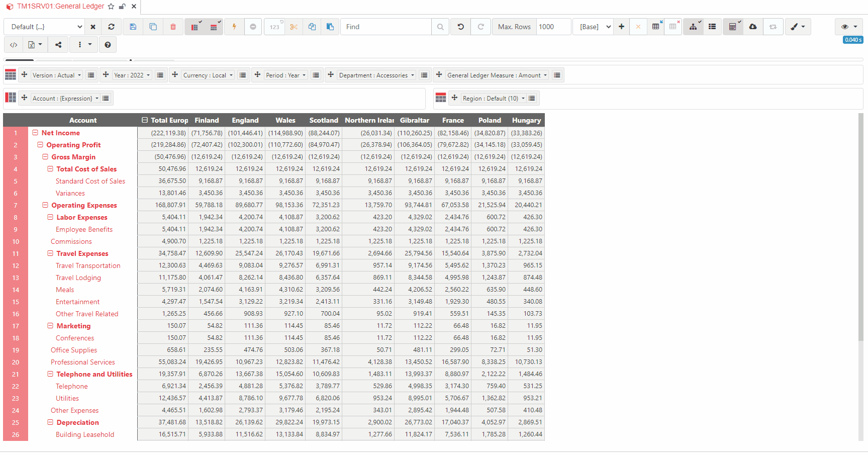This screenshot has width=868, height=455.
Task: Open the paintbrush styling picker
Action: [x=797, y=26]
